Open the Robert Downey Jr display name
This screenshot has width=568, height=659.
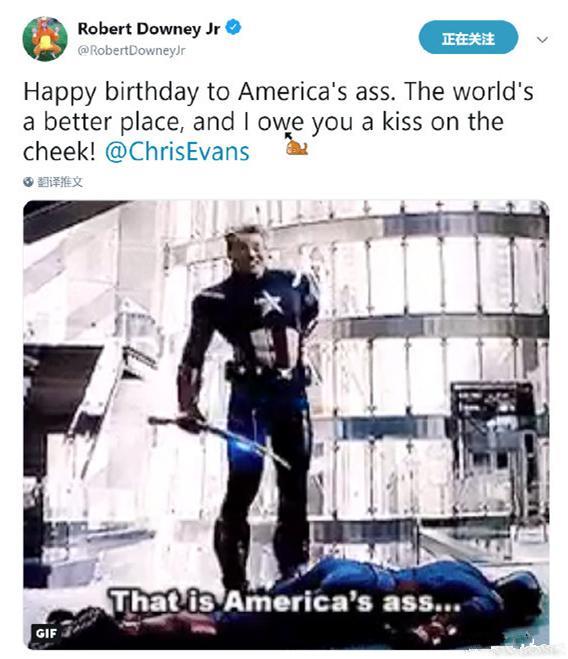[x=149, y=29]
